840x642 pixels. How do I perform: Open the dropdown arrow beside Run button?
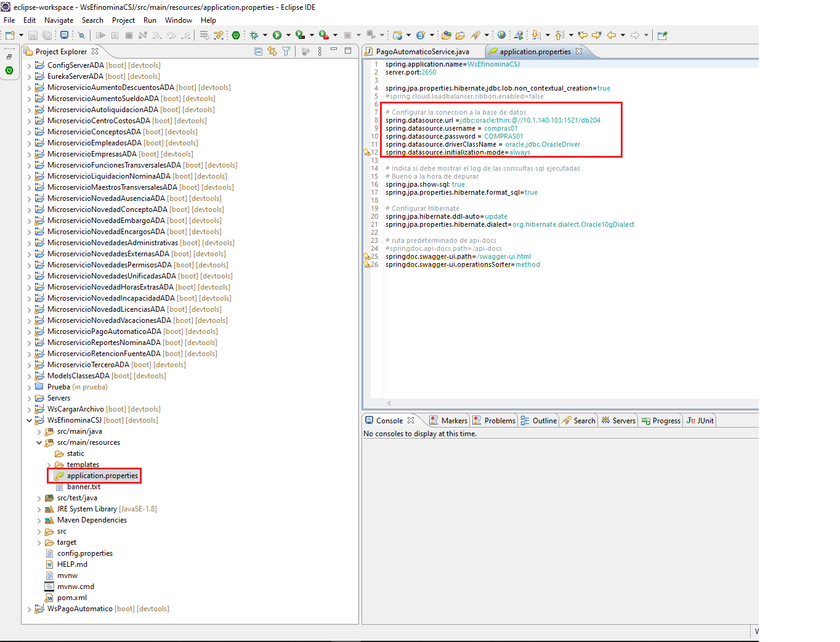tap(288, 35)
